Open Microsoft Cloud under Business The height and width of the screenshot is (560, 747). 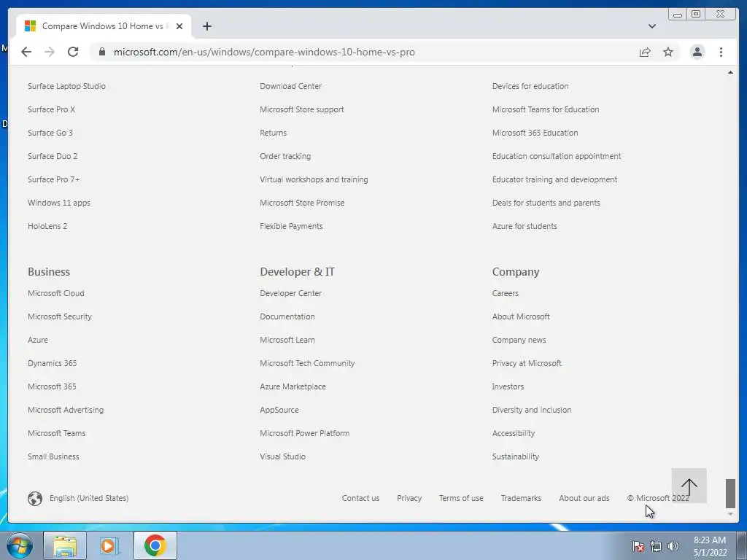point(56,293)
